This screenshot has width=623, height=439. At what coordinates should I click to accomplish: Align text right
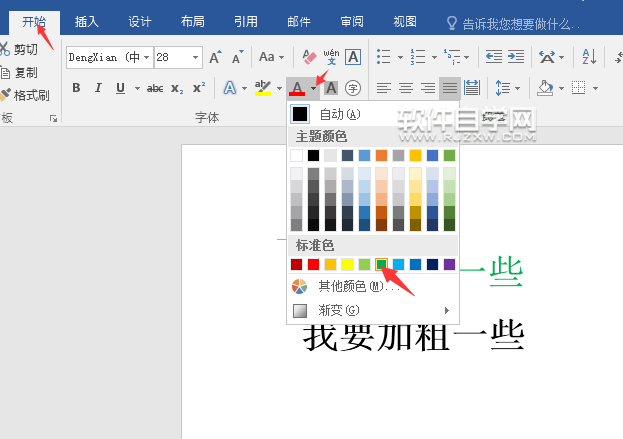[428, 88]
